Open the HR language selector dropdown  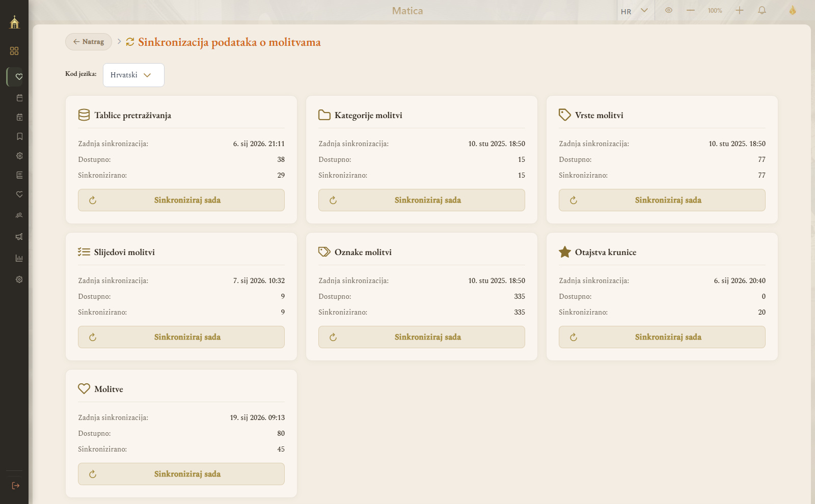point(635,11)
